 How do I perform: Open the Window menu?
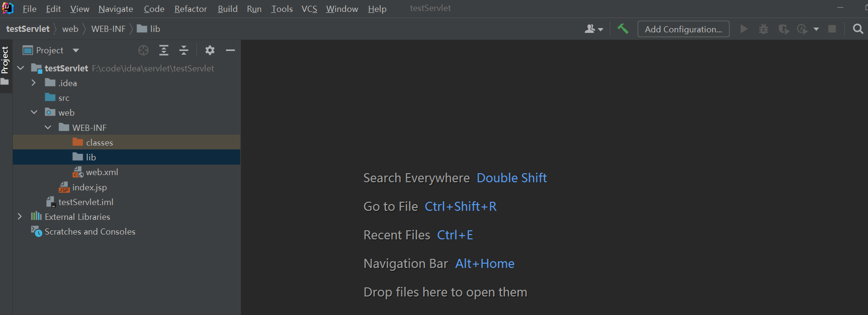coord(342,9)
